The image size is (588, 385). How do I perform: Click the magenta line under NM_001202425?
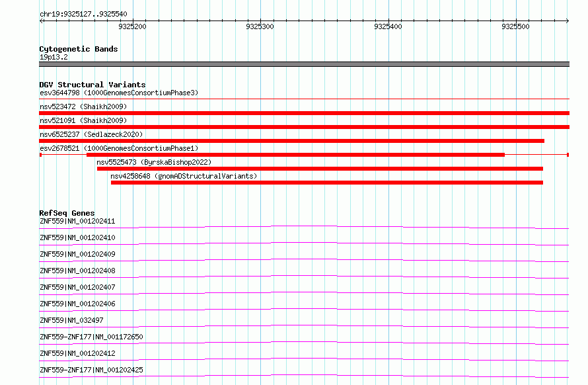coord(304,376)
